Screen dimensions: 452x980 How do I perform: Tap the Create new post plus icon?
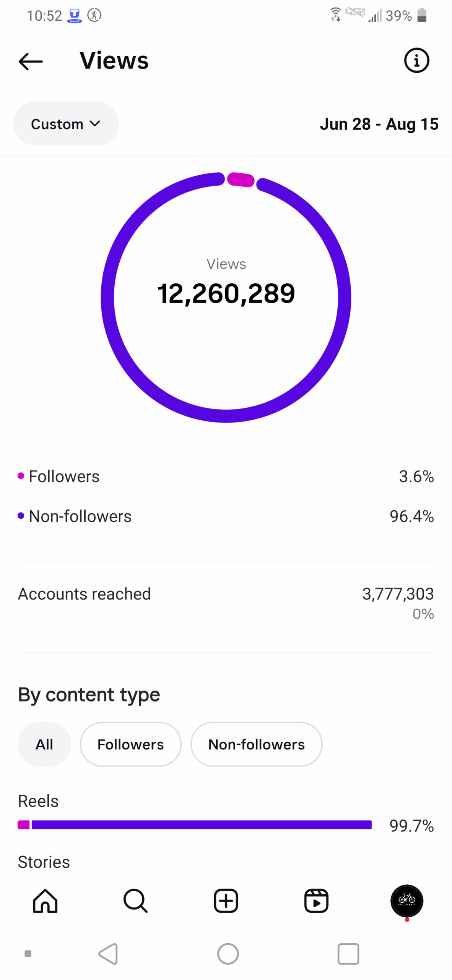pyautogui.click(x=226, y=901)
